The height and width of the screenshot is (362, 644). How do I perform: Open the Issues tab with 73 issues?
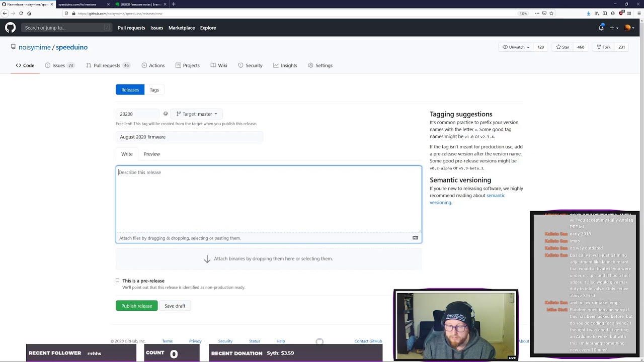[59, 65]
